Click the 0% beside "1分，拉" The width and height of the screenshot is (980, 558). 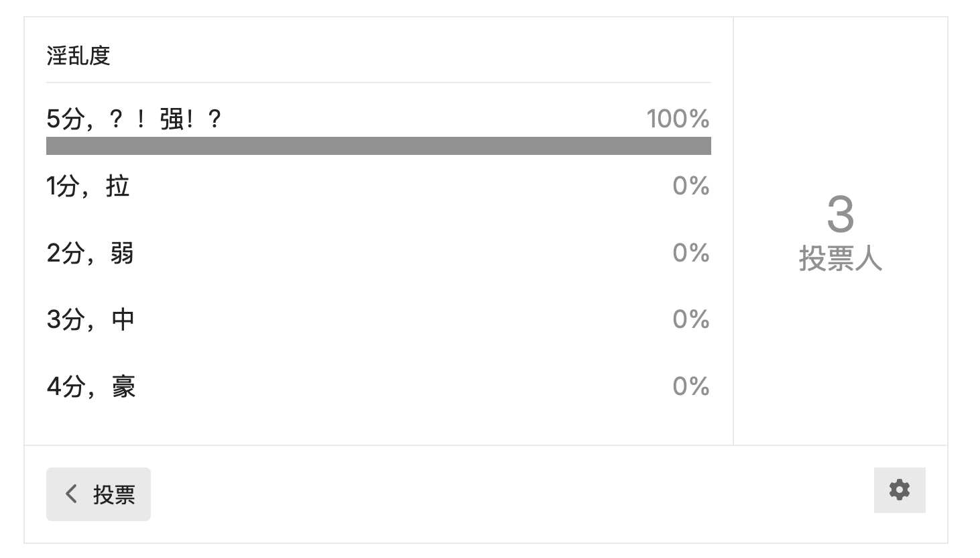(690, 186)
